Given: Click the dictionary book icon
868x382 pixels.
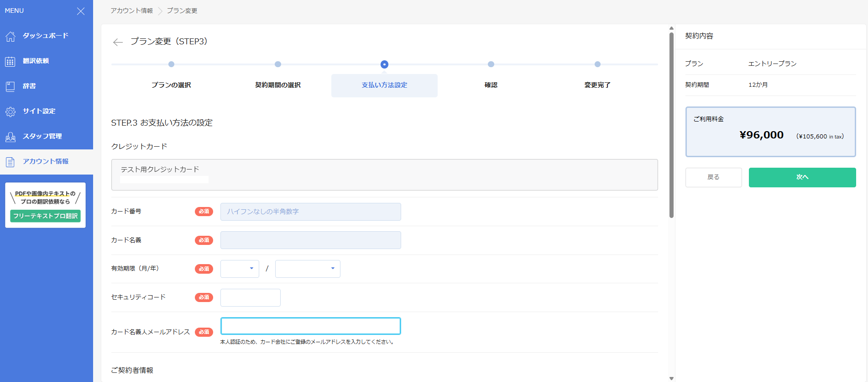Looking at the screenshot, I should click(x=10, y=86).
